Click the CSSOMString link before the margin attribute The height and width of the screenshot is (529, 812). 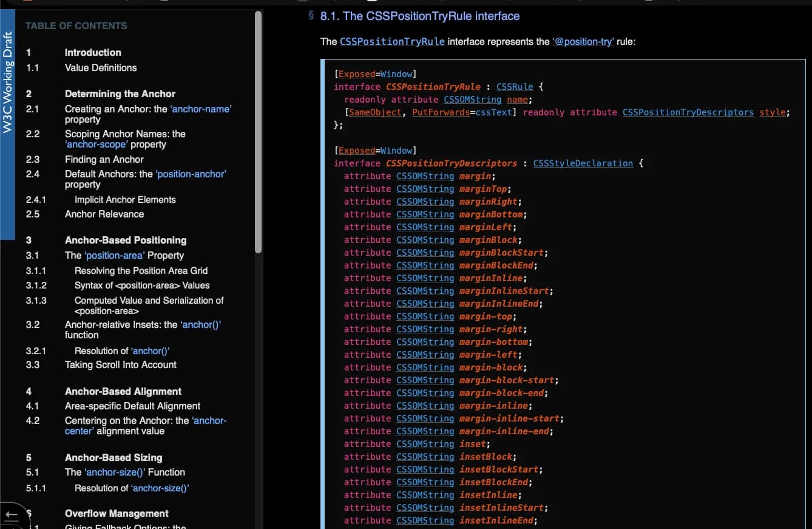[425, 176]
